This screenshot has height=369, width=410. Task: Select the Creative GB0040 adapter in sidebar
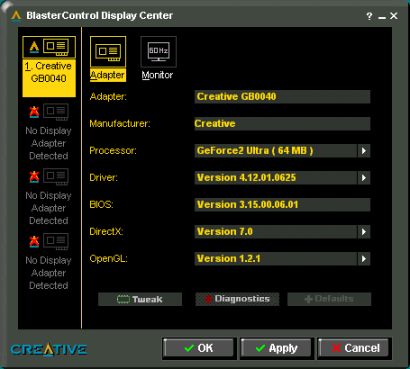(x=49, y=67)
